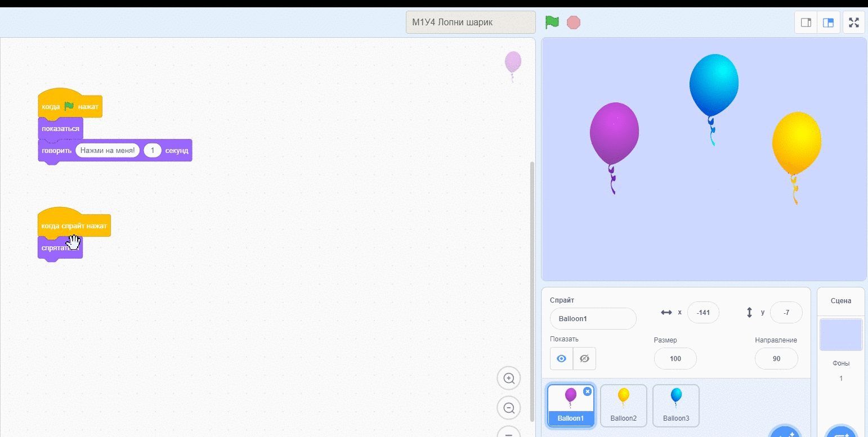This screenshot has width=868, height=437.
Task: Hide the sprite using the crossed-eye icon
Action: click(x=584, y=358)
